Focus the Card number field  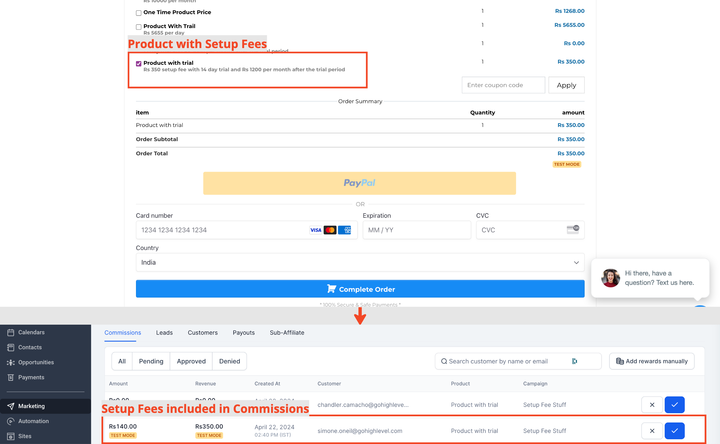click(x=247, y=230)
